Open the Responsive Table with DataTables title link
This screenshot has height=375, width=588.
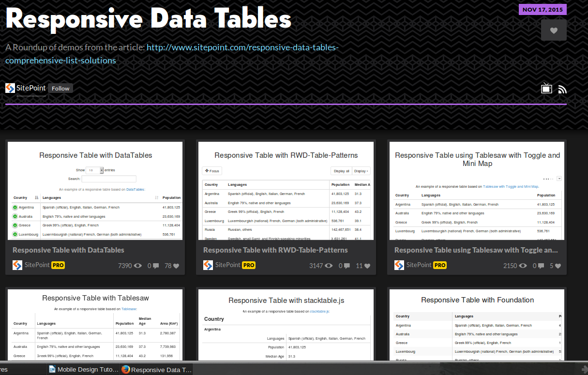point(68,250)
